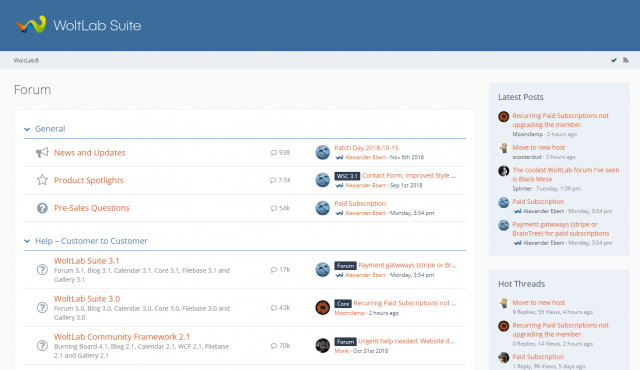Open avatar beside Recurring Paid hot thread
The width and height of the screenshot is (640, 370).
coord(504,326)
